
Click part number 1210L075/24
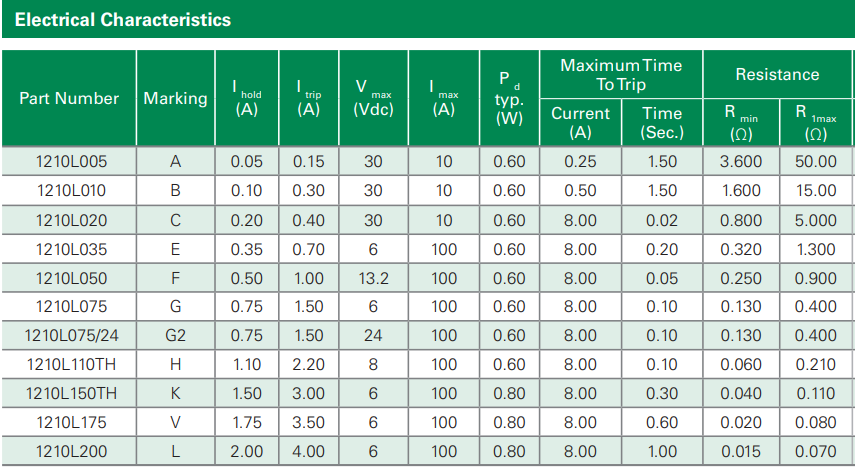click(70, 336)
